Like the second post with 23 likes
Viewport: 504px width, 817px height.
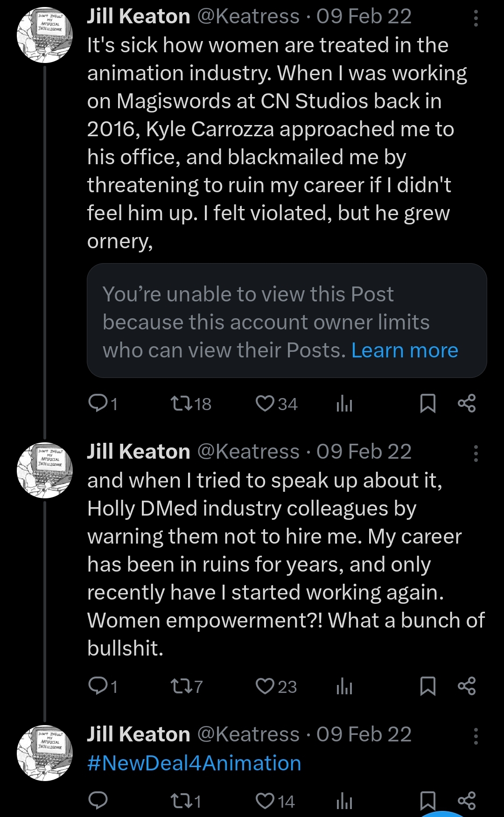click(276, 686)
